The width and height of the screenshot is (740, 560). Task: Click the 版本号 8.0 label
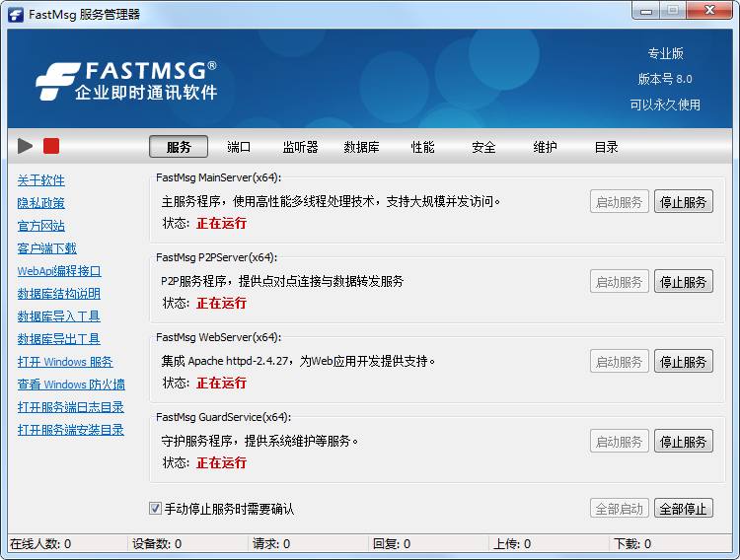(x=665, y=79)
